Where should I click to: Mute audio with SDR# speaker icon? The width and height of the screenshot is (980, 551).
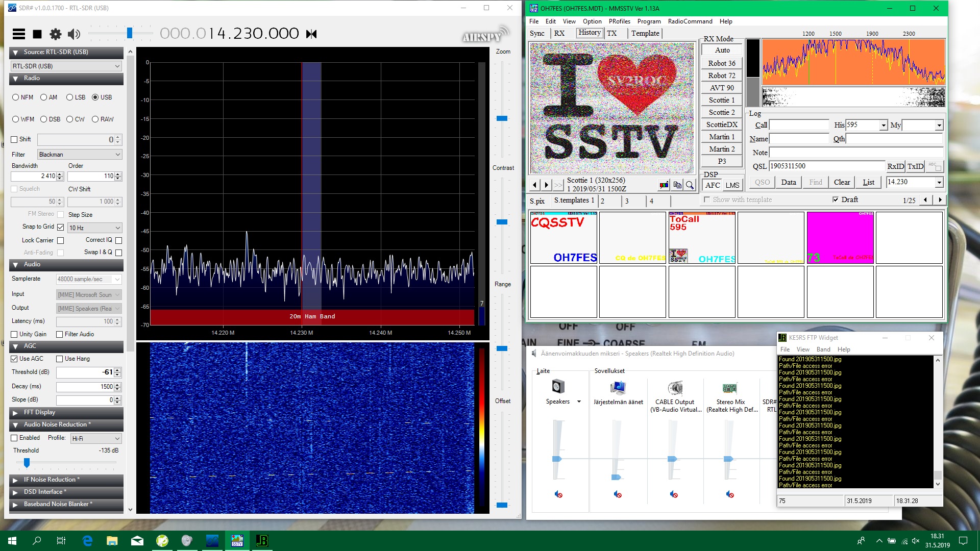74,34
